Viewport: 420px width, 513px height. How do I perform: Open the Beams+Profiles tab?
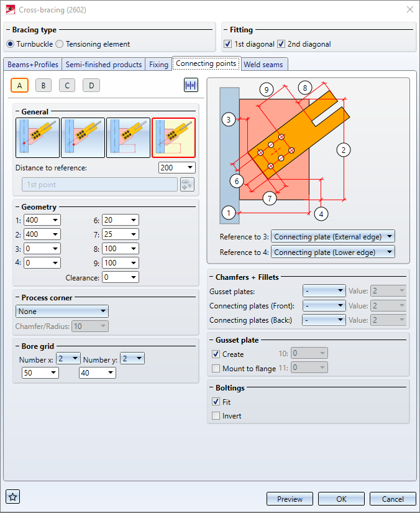(x=33, y=65)
